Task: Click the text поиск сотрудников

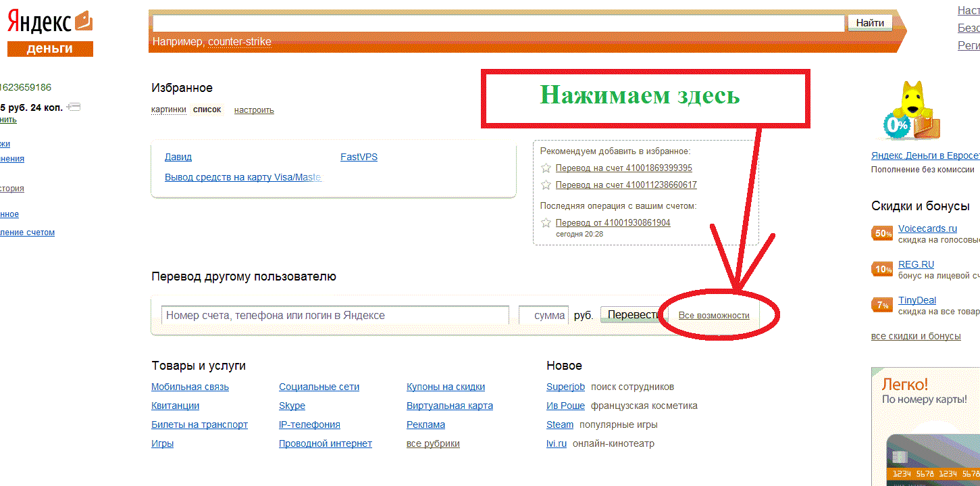Action: 632,387
